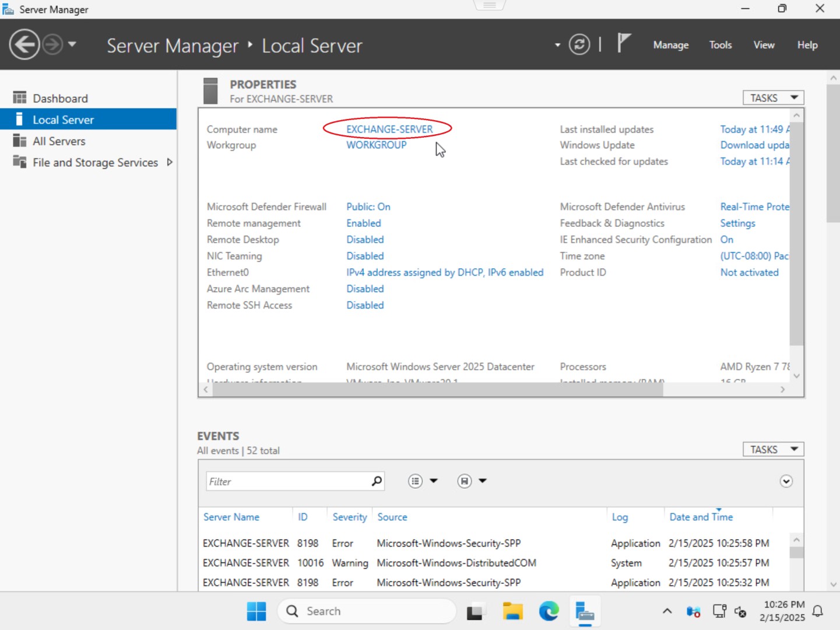
Task: Select the 10:25:58 PM Security-SPP error row
Action: pyautogui.click(x=494, y=543)
